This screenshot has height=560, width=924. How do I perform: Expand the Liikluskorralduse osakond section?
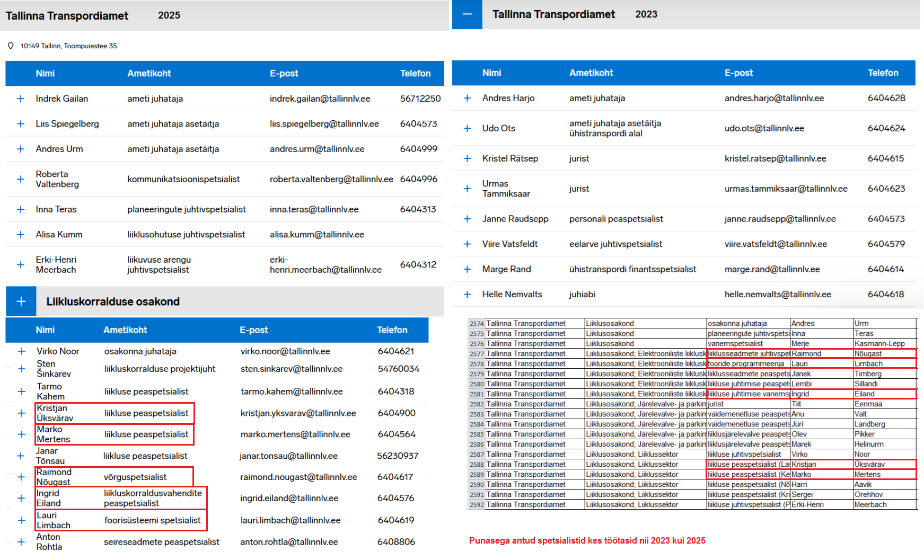tap(21, 301)
